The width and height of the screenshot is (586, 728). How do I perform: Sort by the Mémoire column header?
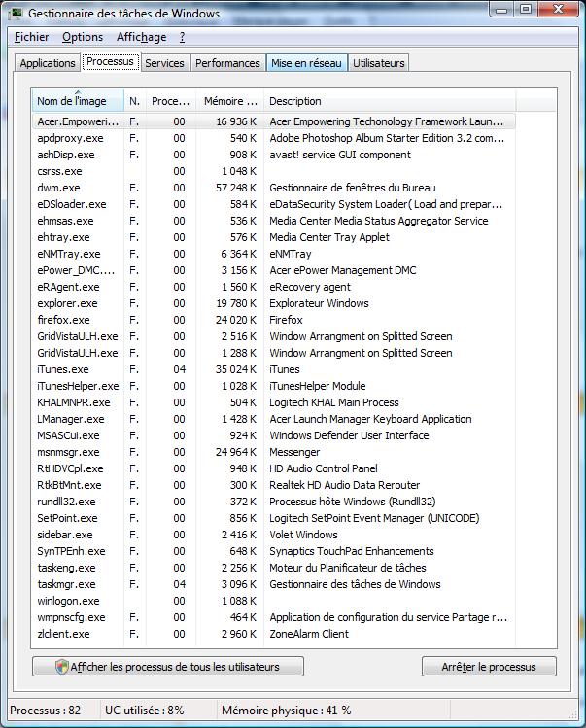tap(229, 101)
